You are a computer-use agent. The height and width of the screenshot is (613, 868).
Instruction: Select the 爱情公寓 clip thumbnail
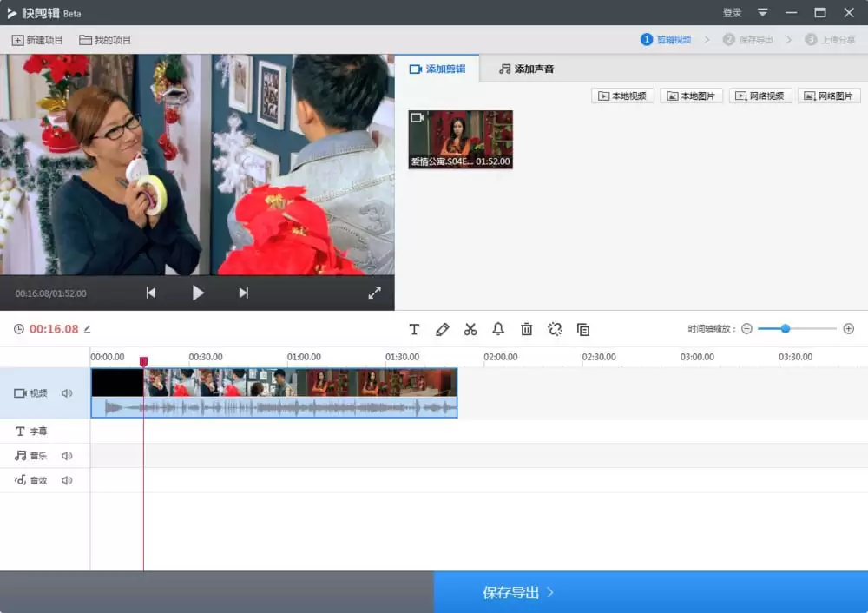click(x=461, y=140)
